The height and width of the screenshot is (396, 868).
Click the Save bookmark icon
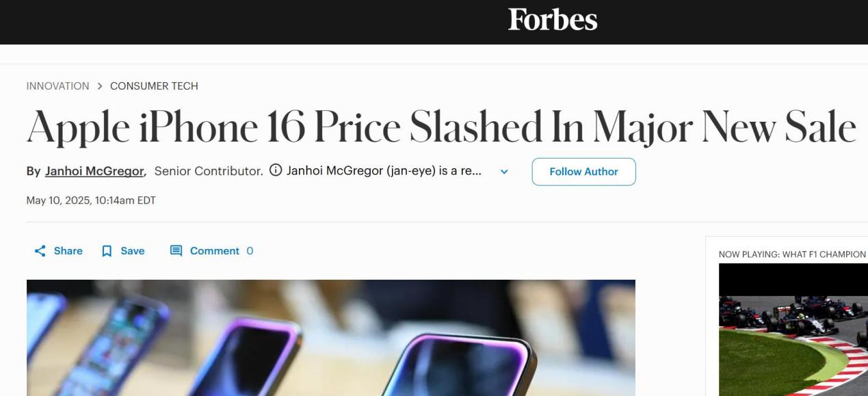[x=107, y=251]
